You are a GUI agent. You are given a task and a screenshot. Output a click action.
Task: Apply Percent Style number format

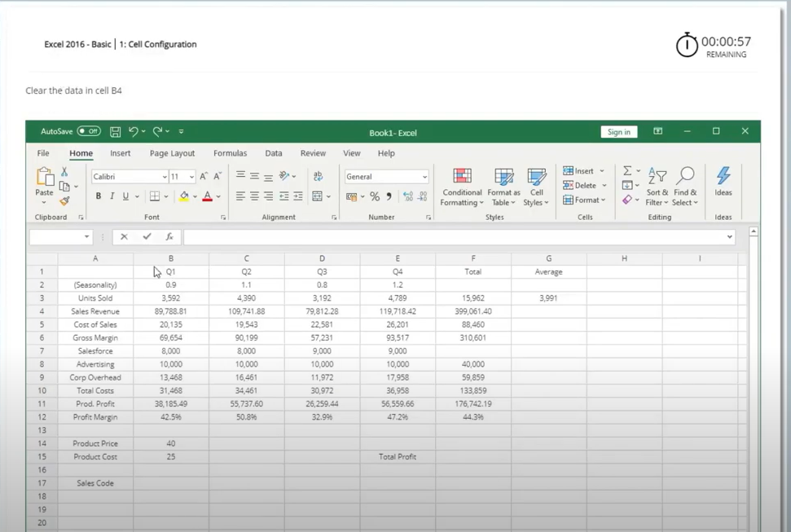click(375, 196)
